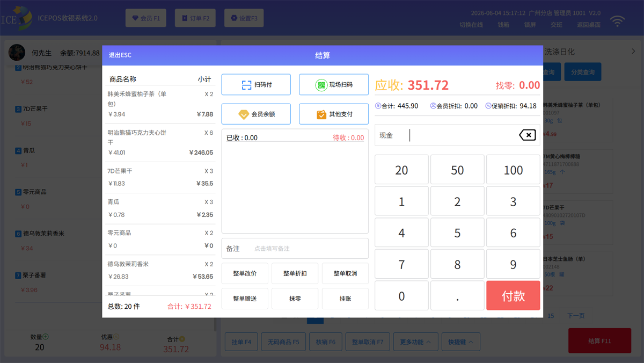
Task: Open the 会员 F1 menu
Action: point(146,18)
